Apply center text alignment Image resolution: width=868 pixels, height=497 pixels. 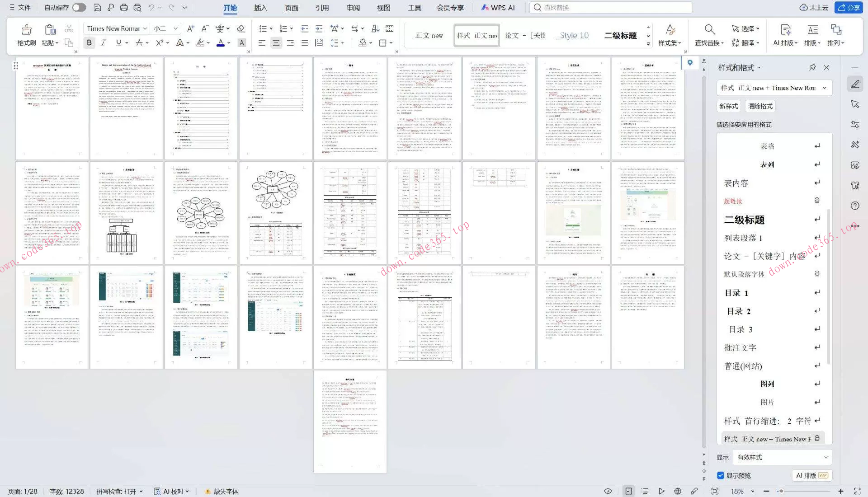276,42
